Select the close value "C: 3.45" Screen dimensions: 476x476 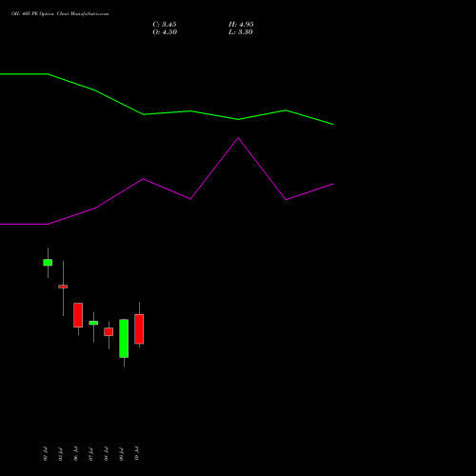pos(165,25)
